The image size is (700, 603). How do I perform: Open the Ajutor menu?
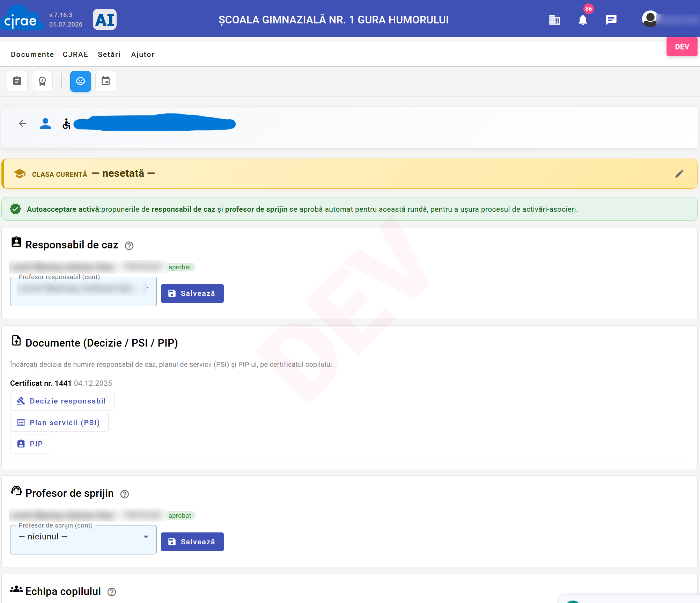click(143, 55)
